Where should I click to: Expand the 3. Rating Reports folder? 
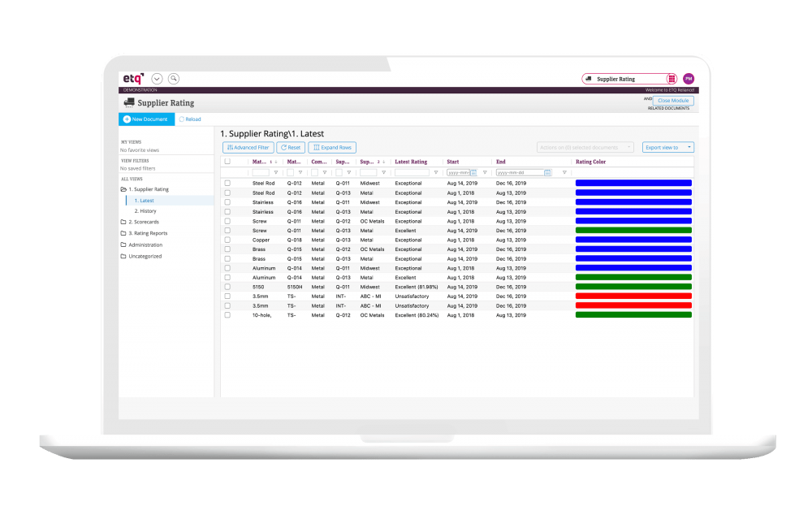[x=147, y=233]
